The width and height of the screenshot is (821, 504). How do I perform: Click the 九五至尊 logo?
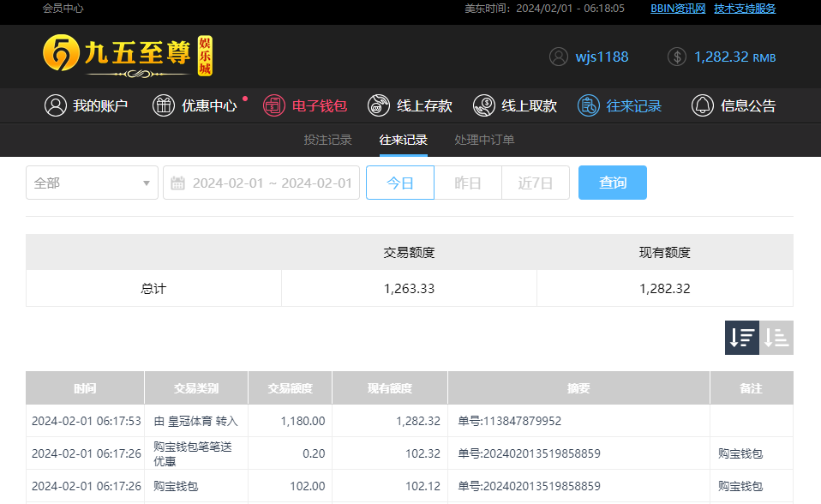(x=128, y=56)
